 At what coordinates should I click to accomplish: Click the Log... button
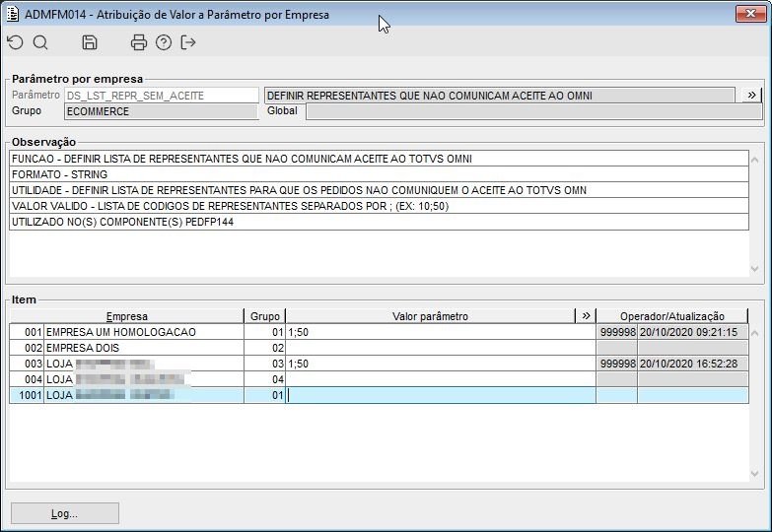click(x=64, y=513)
